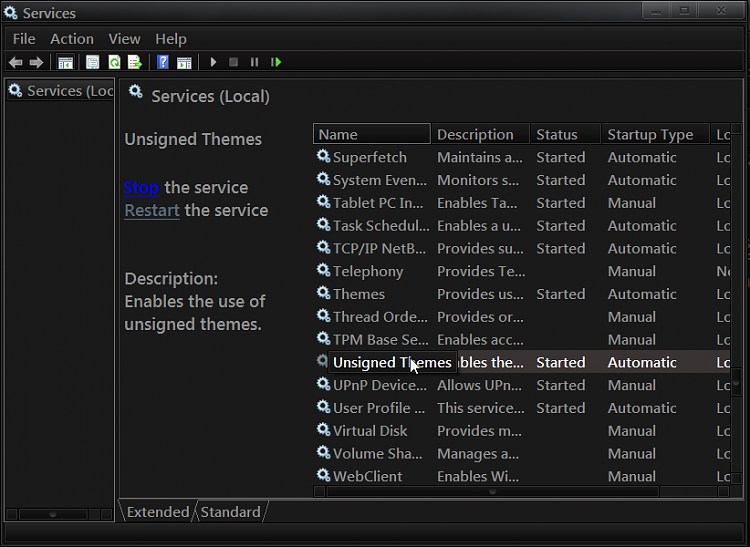Click the Stop the service link
This screenshot has width=750, height=547.
(x=142, y=187)
